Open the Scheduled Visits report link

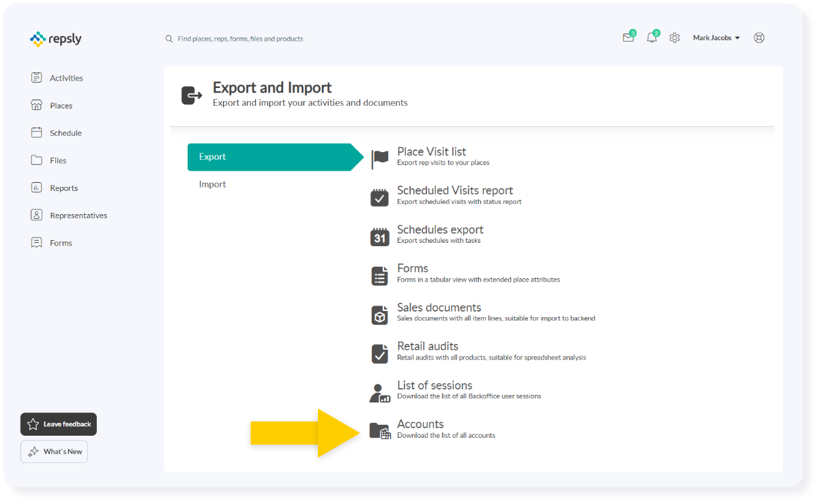[x=455, y=190]
